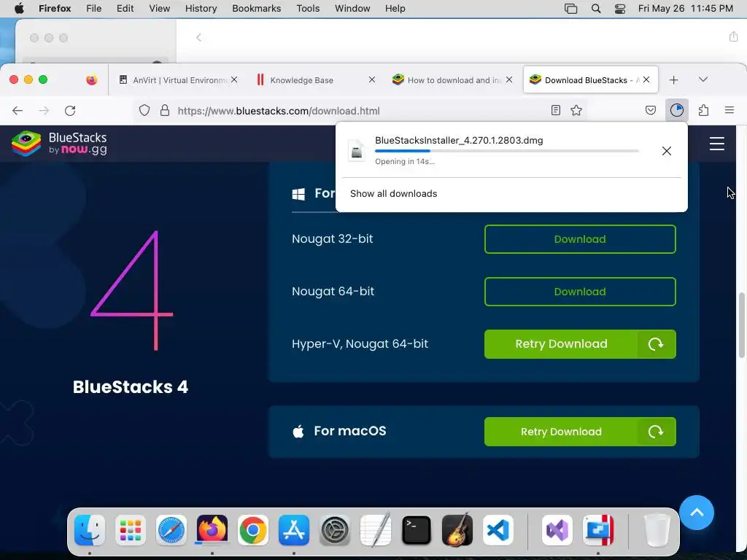Image resolution: width=747 pixels, height=560 pixels.
Task: Open the BlueStacks site hamburger menu
Action: (716, 144)
